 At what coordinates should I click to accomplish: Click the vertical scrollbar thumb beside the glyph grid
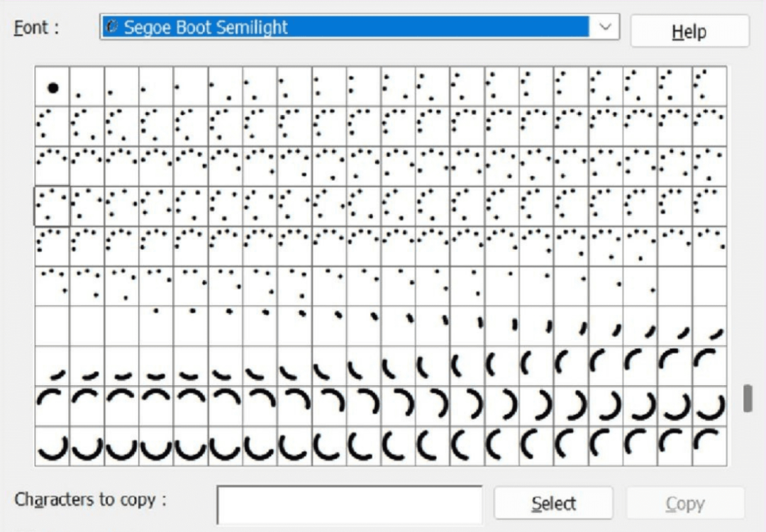coord(748,398)
